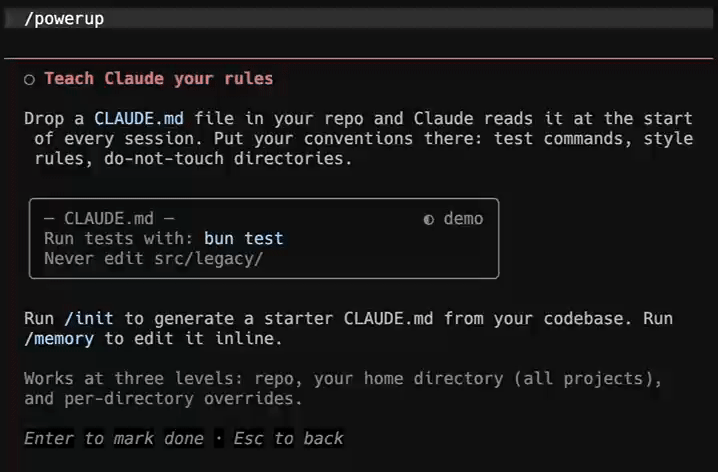Click the half-filled circle demo icon
Viewport: 718px width, 472px height.
[x=429, y=220]
